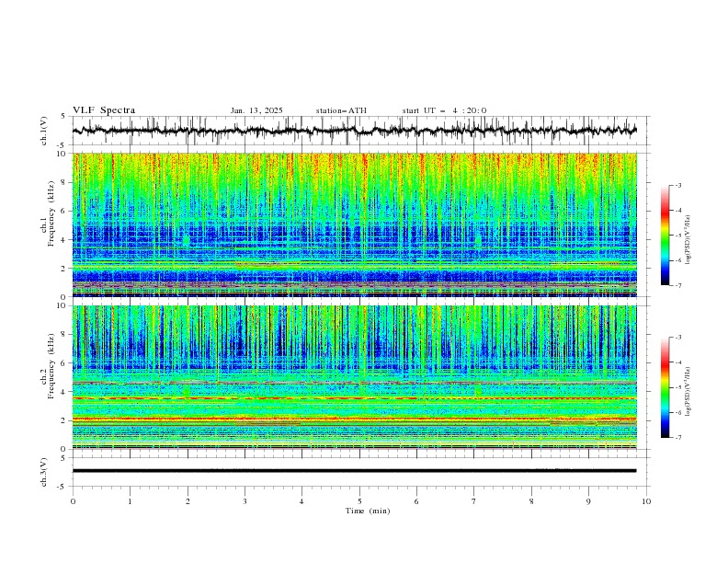Click the '-3' value on upper colorbar

click(x=677, y=185)
